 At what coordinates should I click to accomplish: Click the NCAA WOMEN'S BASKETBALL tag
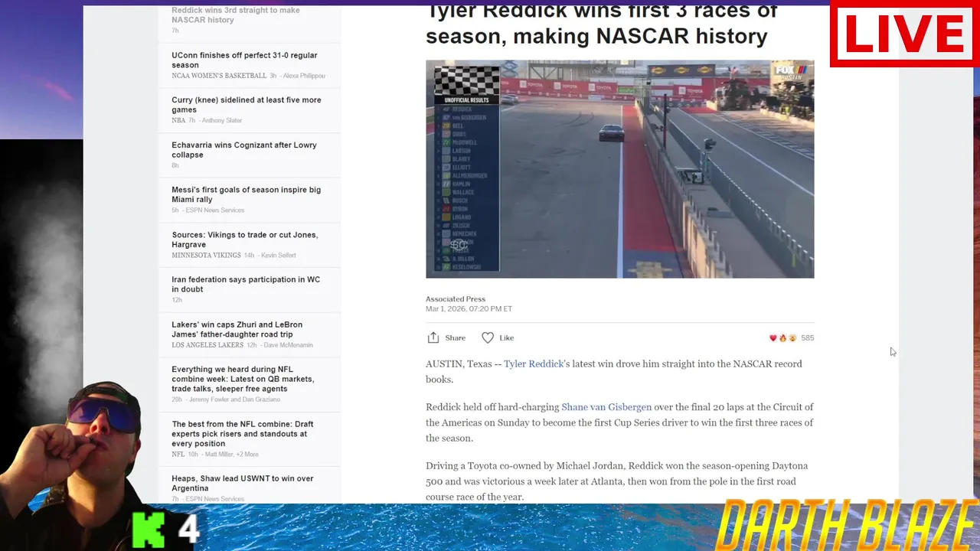(x=219, y=76)
